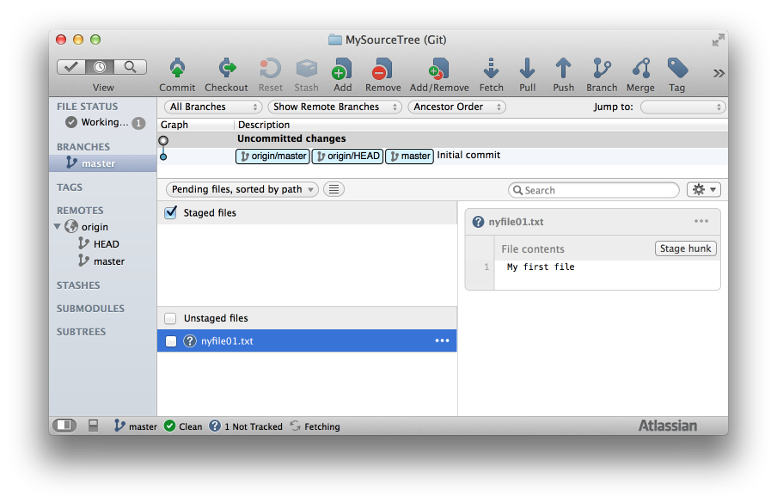Open the Ancestor Order dropdown
The image size is (777, 503).
click(x=456, y=107)
